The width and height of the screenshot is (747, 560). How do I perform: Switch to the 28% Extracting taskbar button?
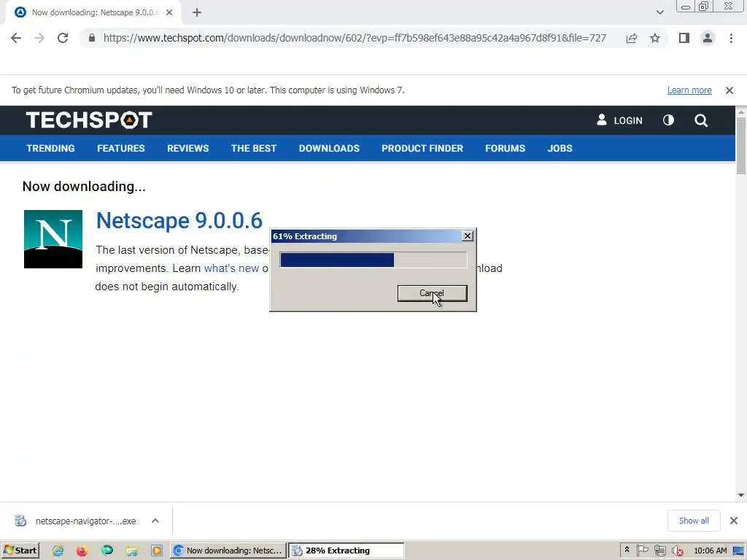[x=347, y=551]
